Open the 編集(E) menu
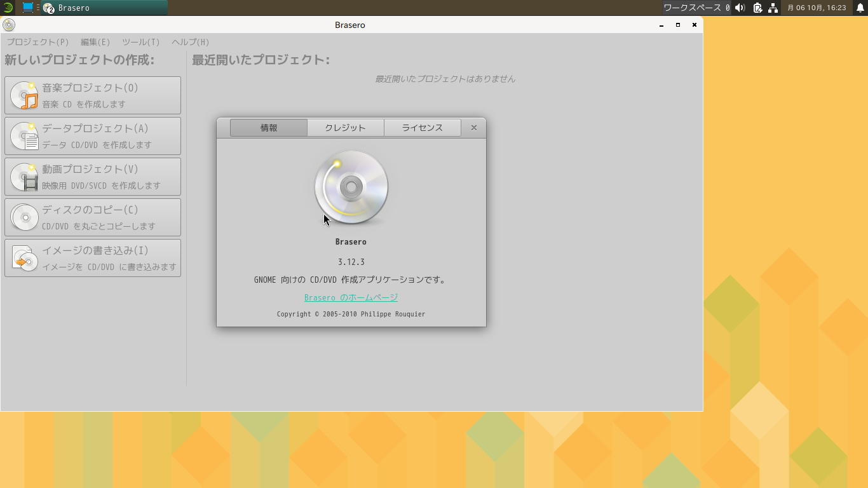868x488 pixels. tap(95, 42)
